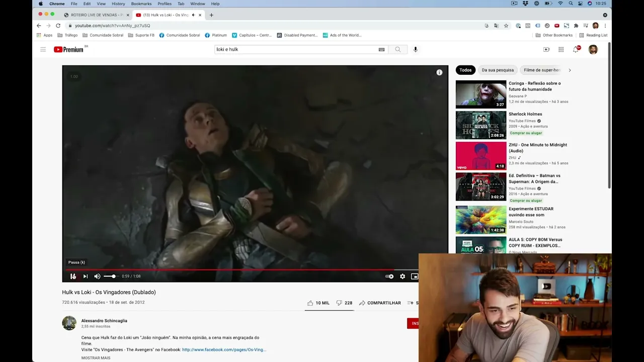This screenshot has height=362, width=644.
Task: Open Coringa reflexão video thumbnail
Action: [481, 94]
